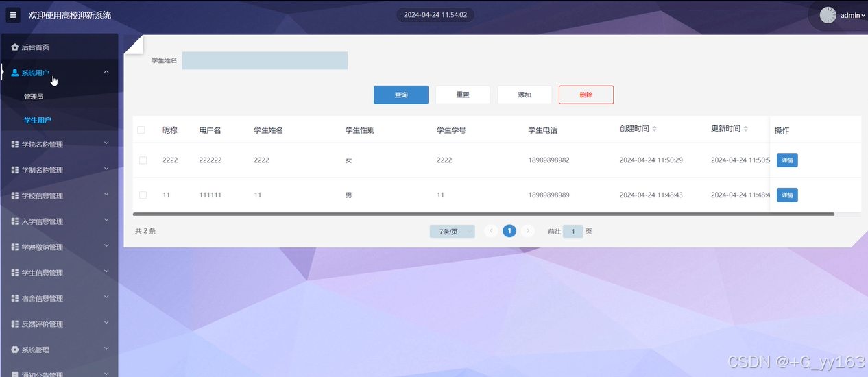Image resolution: width=868 pixels, height=377 pixels.
Task: Open 学院名称管理 menu label
Action: (42, 145)
